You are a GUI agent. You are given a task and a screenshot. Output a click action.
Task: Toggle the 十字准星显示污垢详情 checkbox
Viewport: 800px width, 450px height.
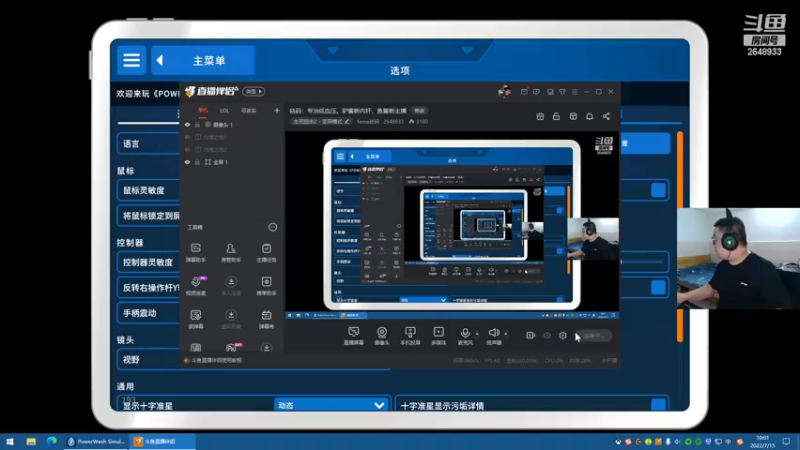[658, 405]
